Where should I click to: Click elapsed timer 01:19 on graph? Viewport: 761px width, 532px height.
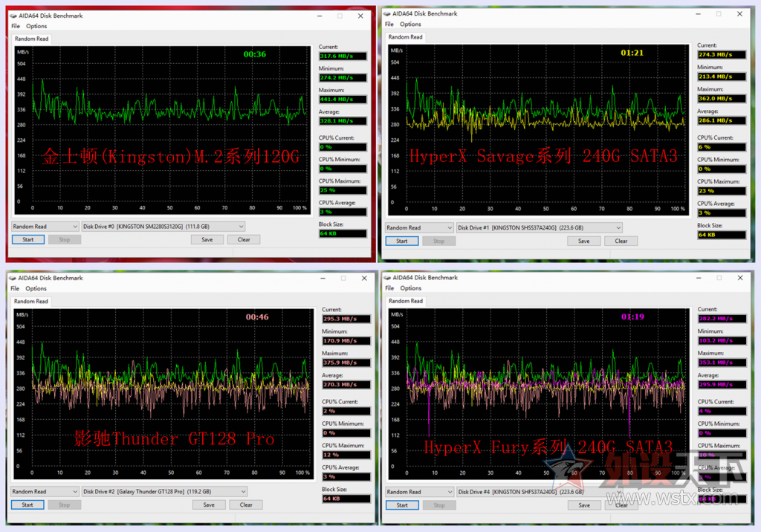[632, 317]
